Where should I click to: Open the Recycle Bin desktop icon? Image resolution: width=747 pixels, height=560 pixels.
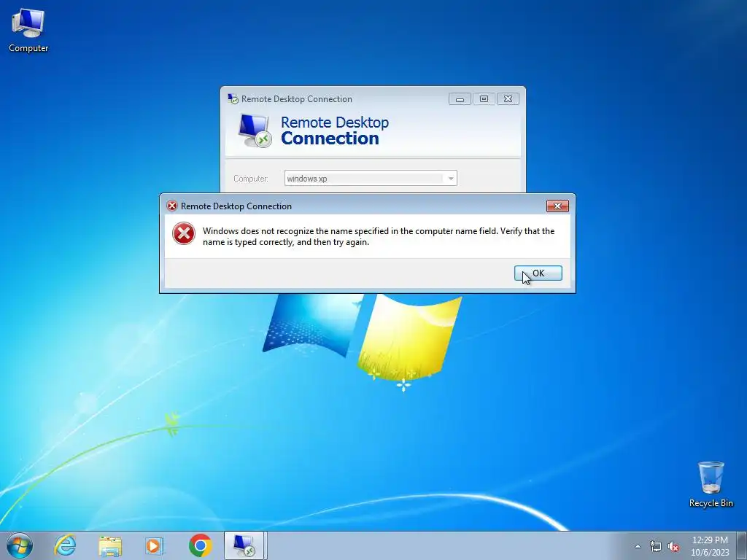711,484
